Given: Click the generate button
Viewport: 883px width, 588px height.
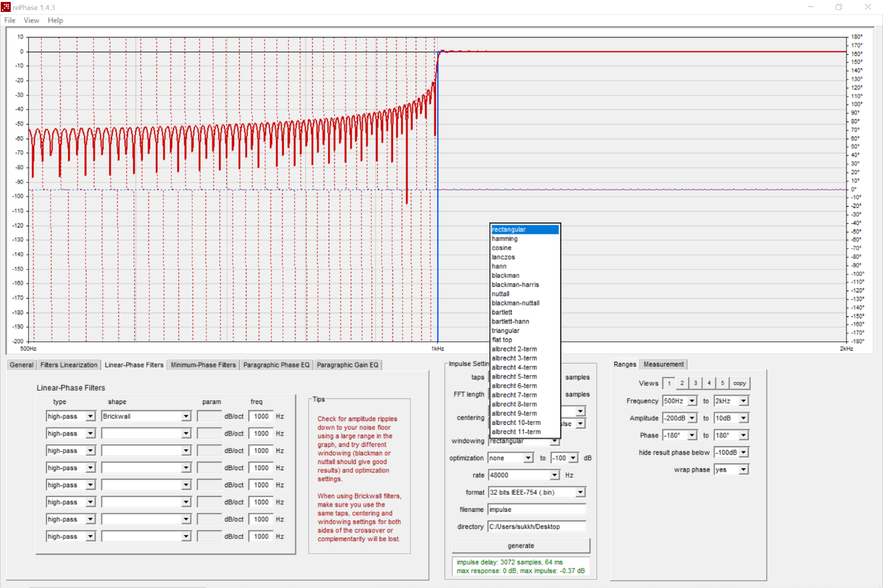Looking at the screenshot, I should tap(520, 546).
